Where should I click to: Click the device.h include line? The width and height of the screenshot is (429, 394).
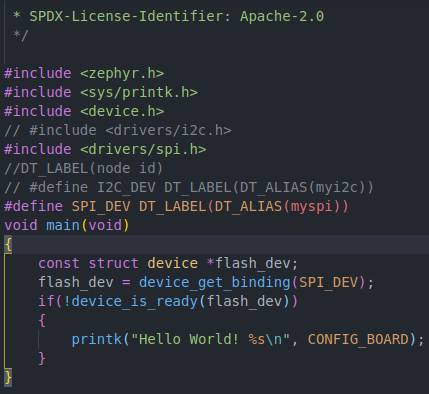coord(84,111)
